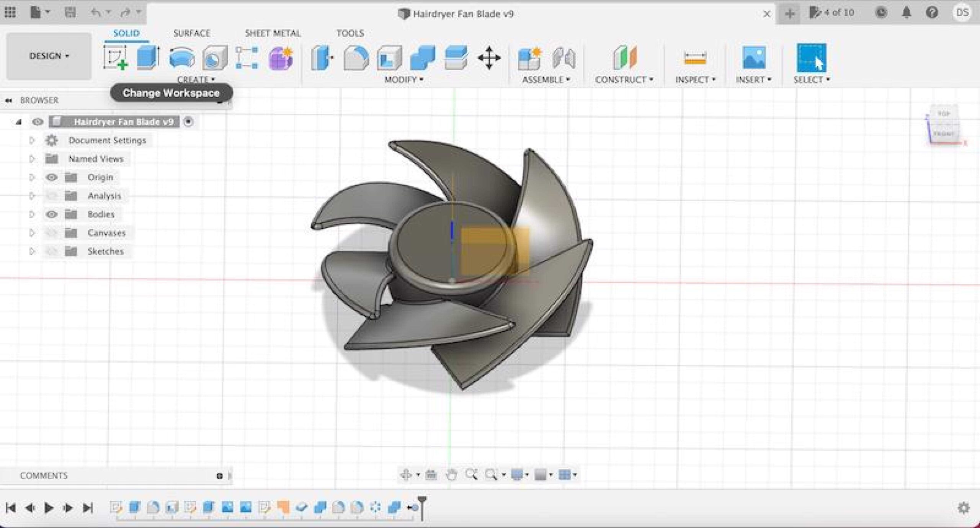Select the Measure tool under Inspect
The image size is (980, 528).
click(695, 58)
